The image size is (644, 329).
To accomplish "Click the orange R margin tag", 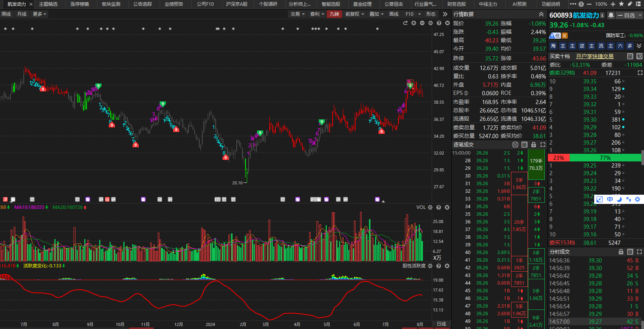I will coord(565,36).
